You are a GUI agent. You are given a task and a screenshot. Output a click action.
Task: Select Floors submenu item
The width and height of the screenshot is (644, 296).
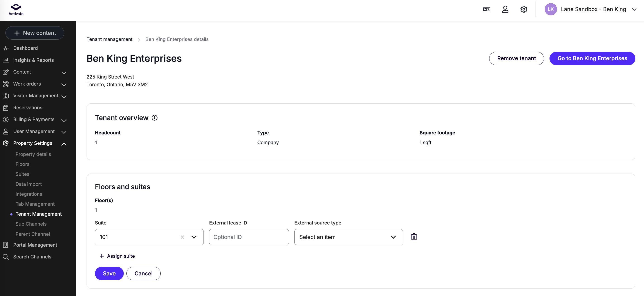[x=22, y=164]
